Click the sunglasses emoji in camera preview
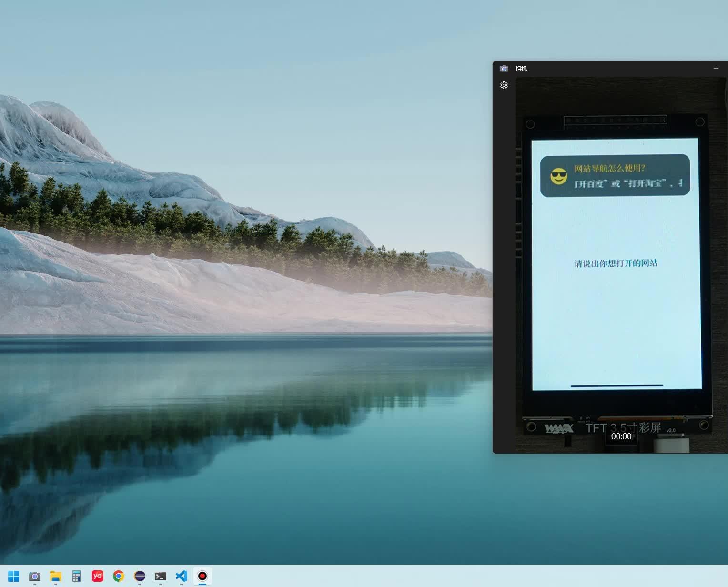 click(x=559, y=176)
